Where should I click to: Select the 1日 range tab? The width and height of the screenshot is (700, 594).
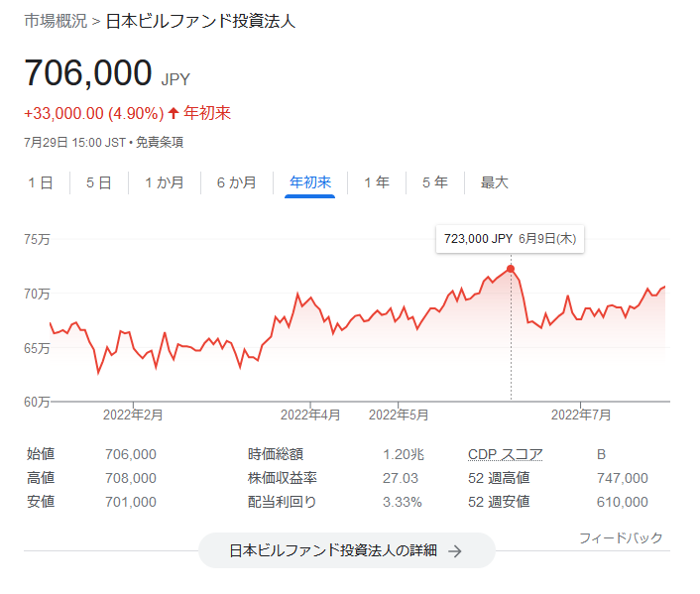(41, 182)
